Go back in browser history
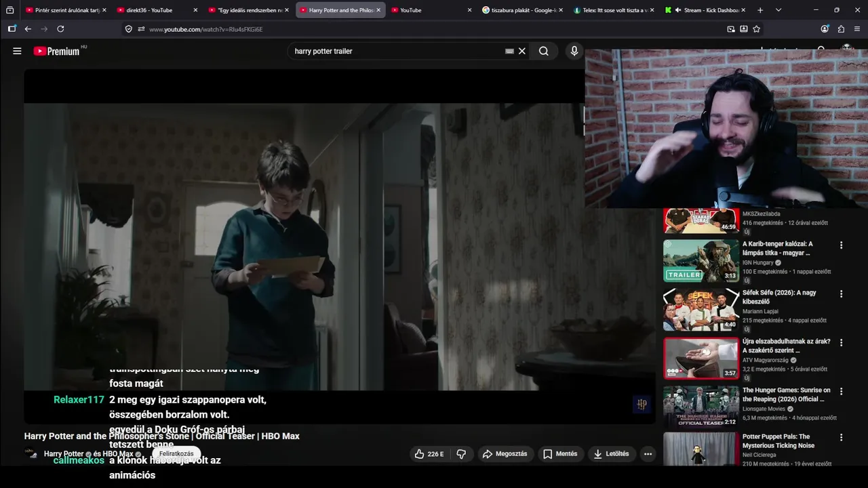868x488 pixels. (x=28, y=29)
